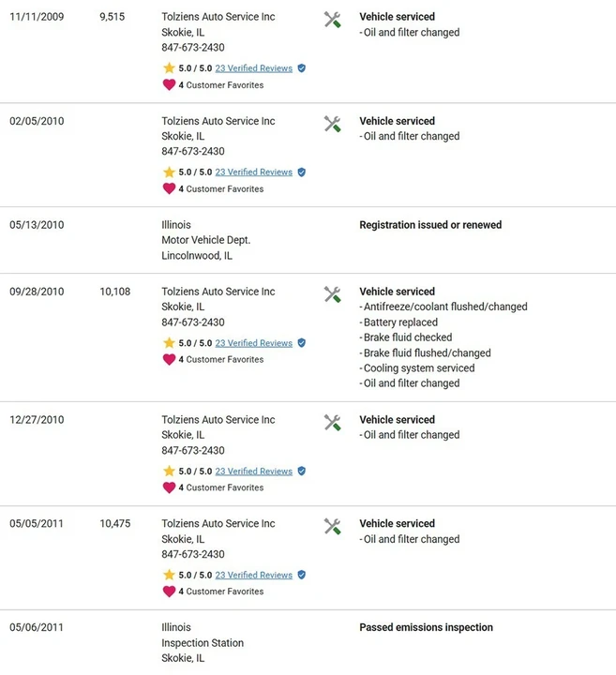Click the verified shield badge in 05/05/2011 entry

pos(302,575)
